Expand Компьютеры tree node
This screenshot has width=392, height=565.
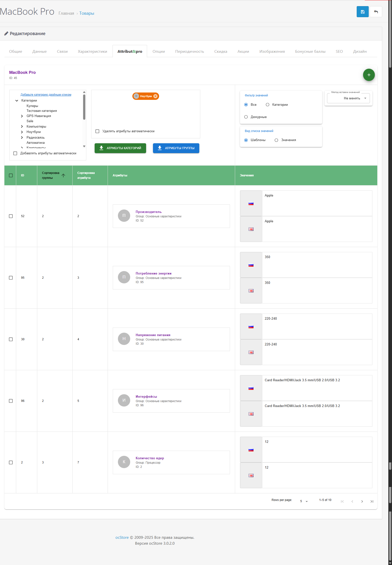[x=22, y=126]
